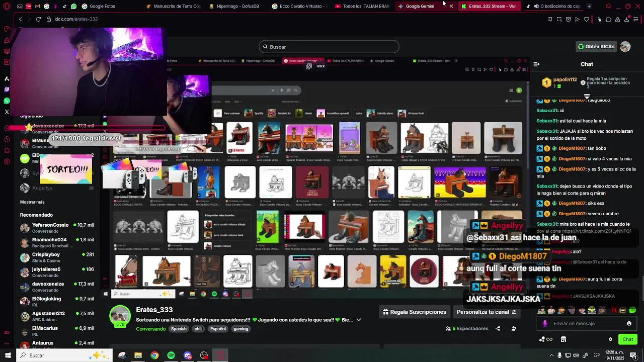The width and height of the screenshot is (644, 362).
Task: Open the emoji picker in the message box
Action: tap(629, 323)
